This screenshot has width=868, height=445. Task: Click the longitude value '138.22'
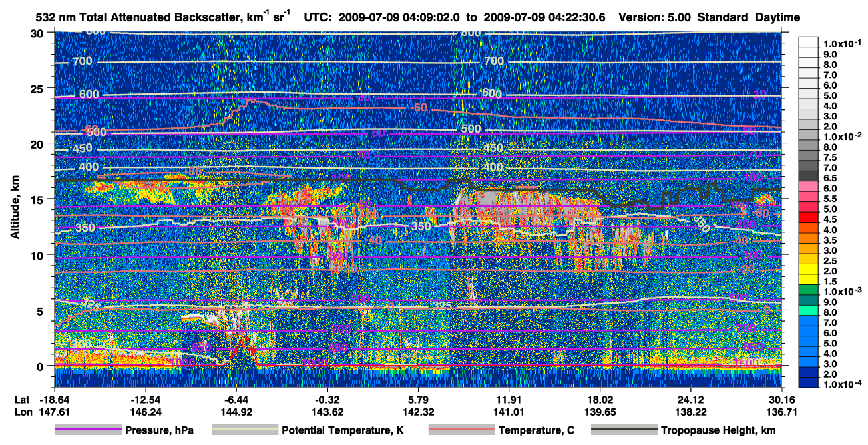(x=691, y=412)
